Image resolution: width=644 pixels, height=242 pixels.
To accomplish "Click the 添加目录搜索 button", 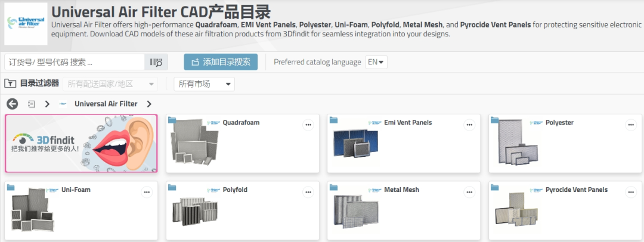I will coord(221,62).
